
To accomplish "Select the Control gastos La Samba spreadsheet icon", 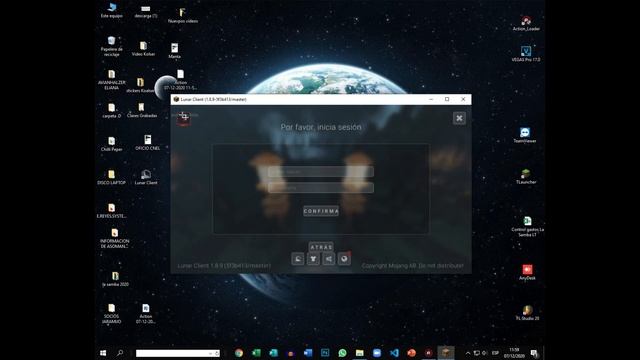I will click(527, 227).
